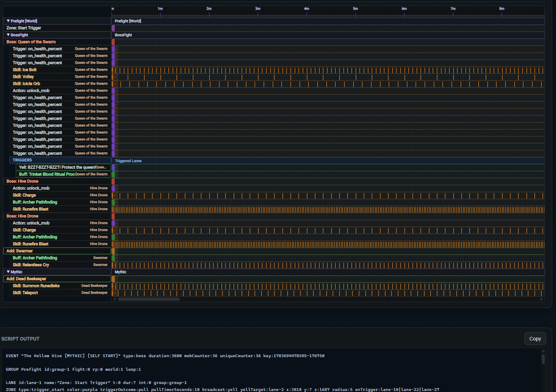Select the Skill: Summon Runedisks lane
This screenshot has height=392, width=556.
[x=60, y=286]
